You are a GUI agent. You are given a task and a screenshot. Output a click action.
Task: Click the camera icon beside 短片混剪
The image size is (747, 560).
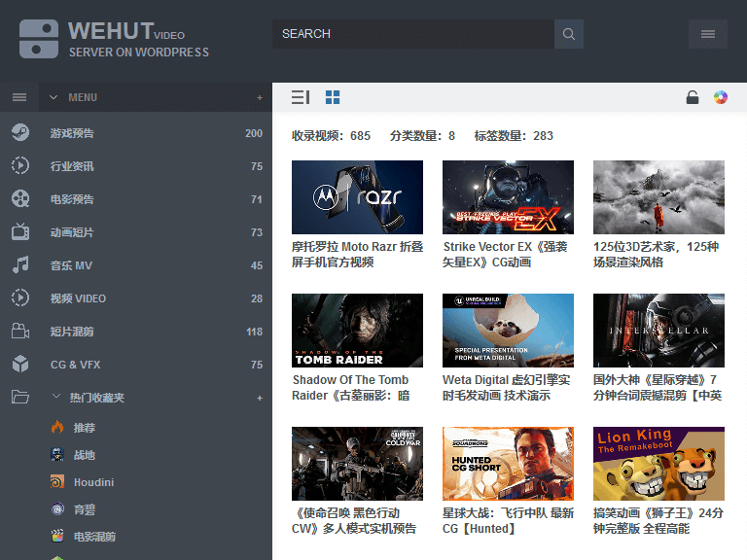[x=20, y=331]
